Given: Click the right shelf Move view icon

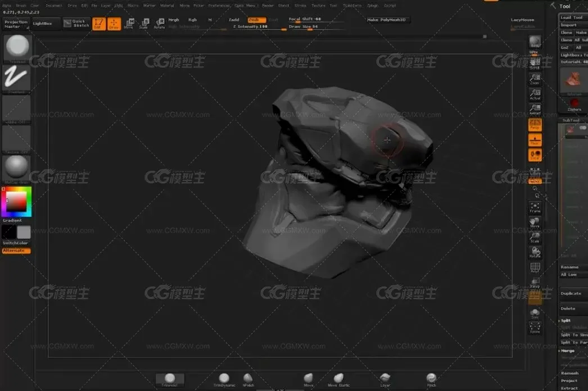Looking at the screenshot, I should (535, 222).
